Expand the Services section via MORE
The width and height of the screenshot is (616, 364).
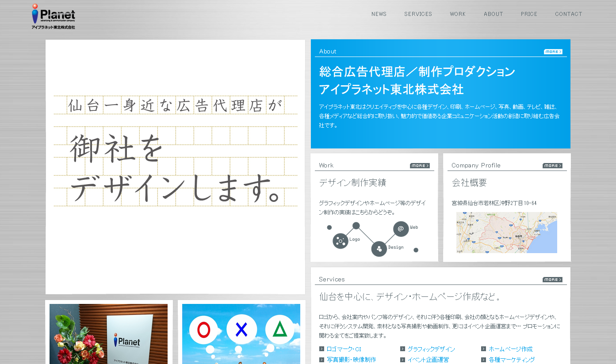552,279
